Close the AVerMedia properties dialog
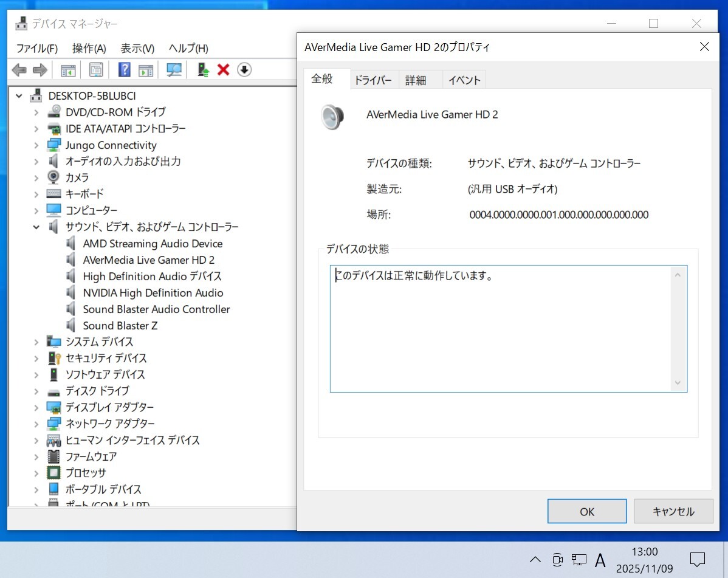Image resolution: width=728 pixels, height=578 pixels. coord(704,46)
